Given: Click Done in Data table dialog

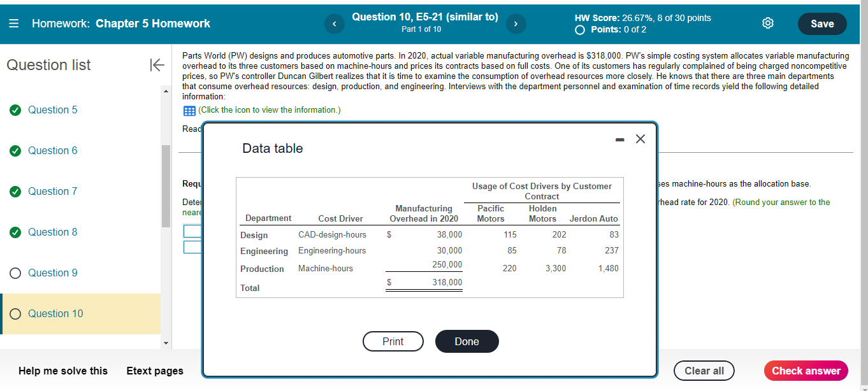Looking at the screenshot, I should (x=467, y=341).
